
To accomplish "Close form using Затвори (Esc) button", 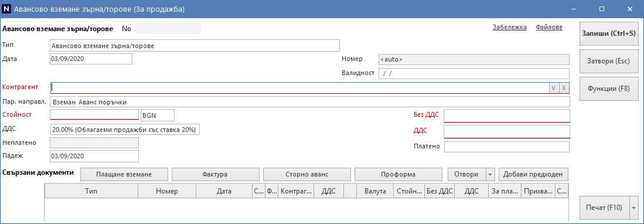I will click(609, 61).
